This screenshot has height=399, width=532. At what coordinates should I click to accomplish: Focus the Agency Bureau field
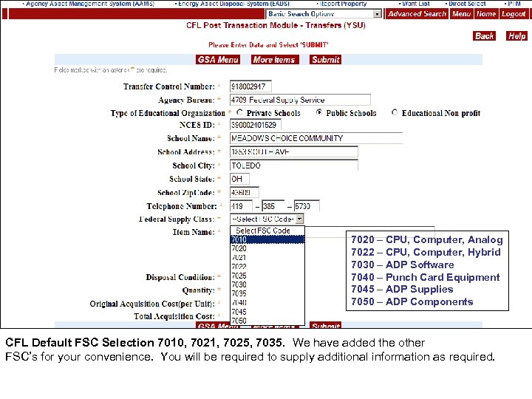[x=300, y=100]
